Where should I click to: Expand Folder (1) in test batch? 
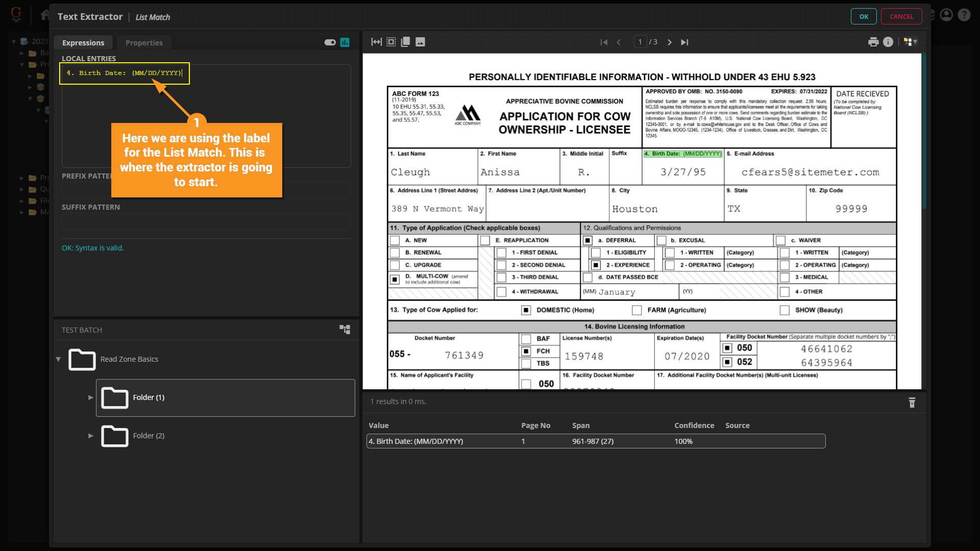pos(91,397)
